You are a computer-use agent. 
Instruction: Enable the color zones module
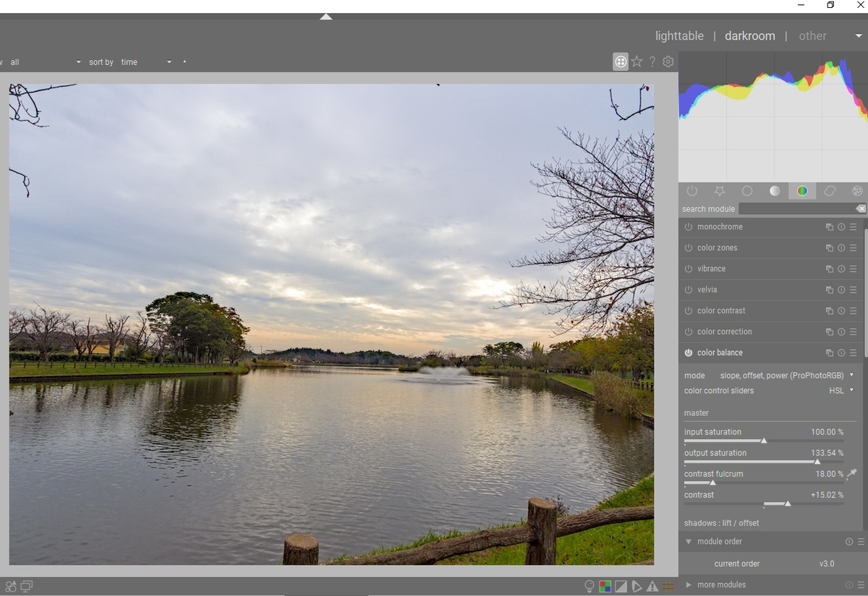pyautogui.click(x=689, y=248)
